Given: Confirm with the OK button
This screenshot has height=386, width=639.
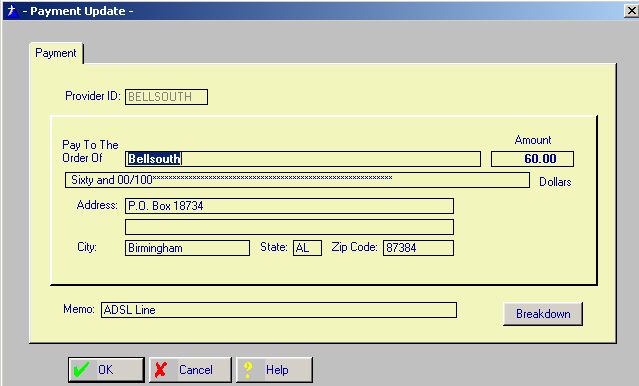Looking at the screenshot, I should tap(106, 370).
